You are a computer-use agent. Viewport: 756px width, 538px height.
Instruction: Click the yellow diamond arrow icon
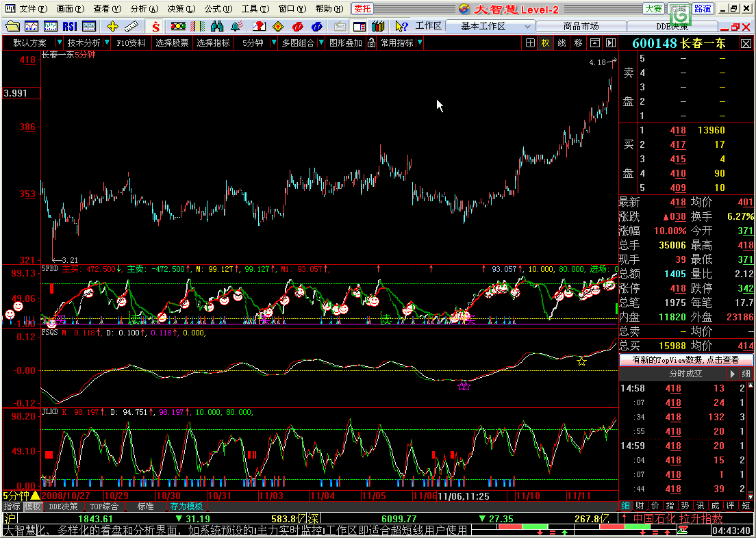(x=278, y=26)
